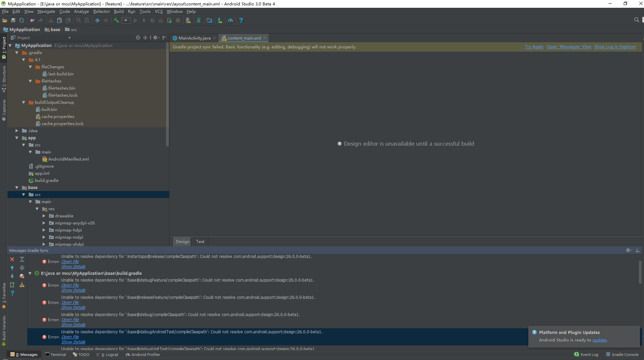
Task: Expand the drawable folder
Action: [44, 216]
